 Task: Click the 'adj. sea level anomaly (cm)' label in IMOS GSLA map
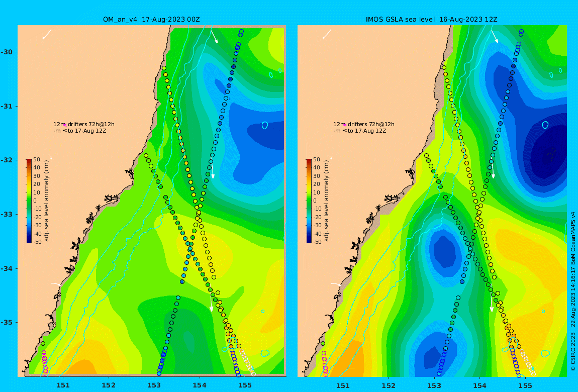[327, 201]
